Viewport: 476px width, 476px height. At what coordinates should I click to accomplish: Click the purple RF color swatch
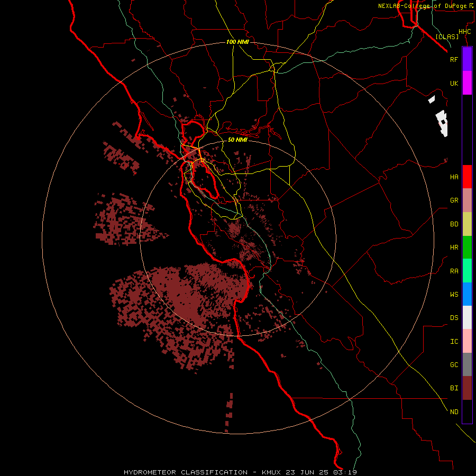pyautogui.click(x=467, y=59)
